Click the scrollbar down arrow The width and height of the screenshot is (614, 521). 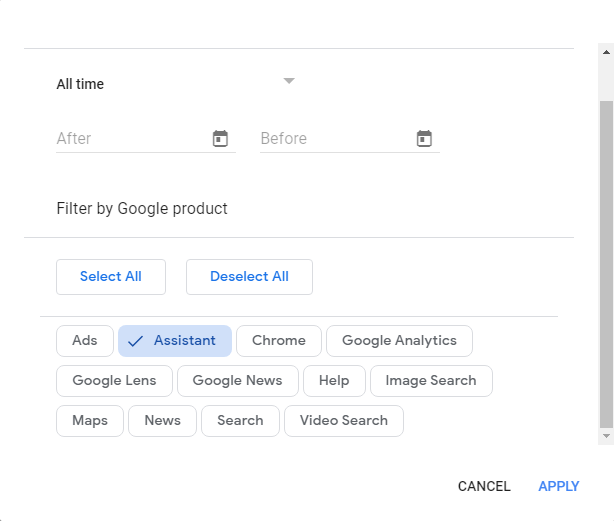tap(606, 437)
